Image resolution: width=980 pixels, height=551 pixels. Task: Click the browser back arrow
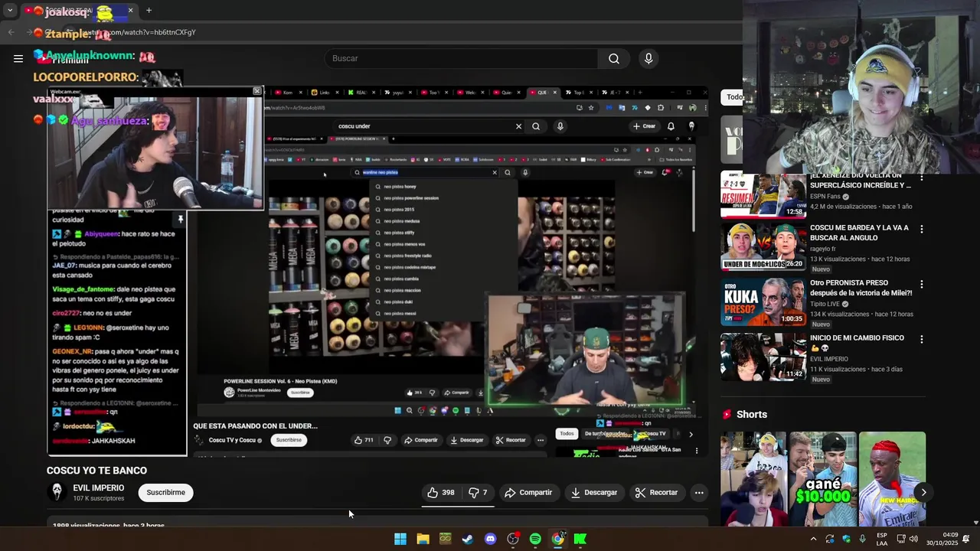(x=11, y=32)
